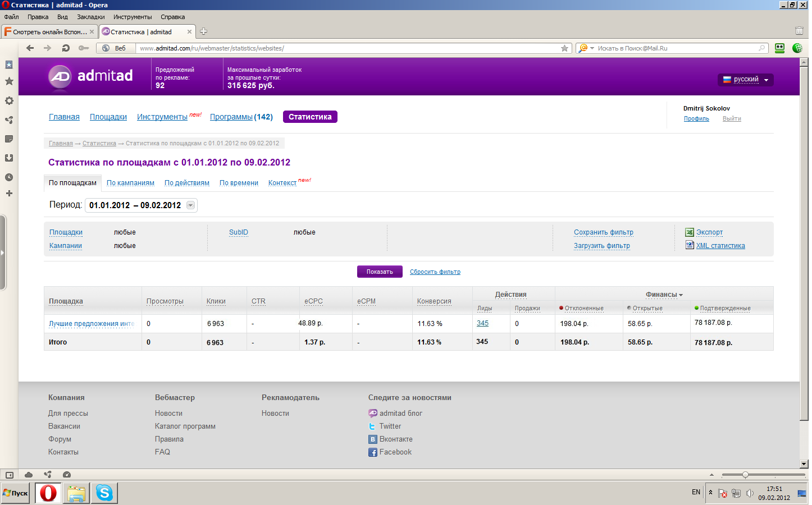Click the Сбросить фильтр link

[x=435, y=272]
